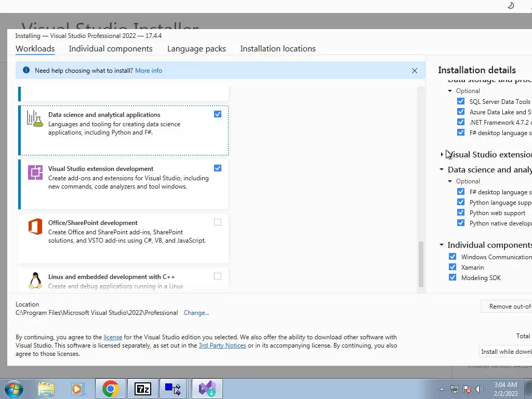
Task: Uncheck Data science and analytical applications workload
Action: point(218,114)
